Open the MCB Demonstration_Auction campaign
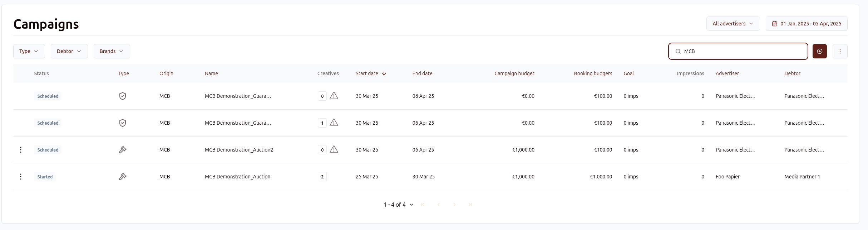Viewport: 868px width, 230px height. point(237,177)
